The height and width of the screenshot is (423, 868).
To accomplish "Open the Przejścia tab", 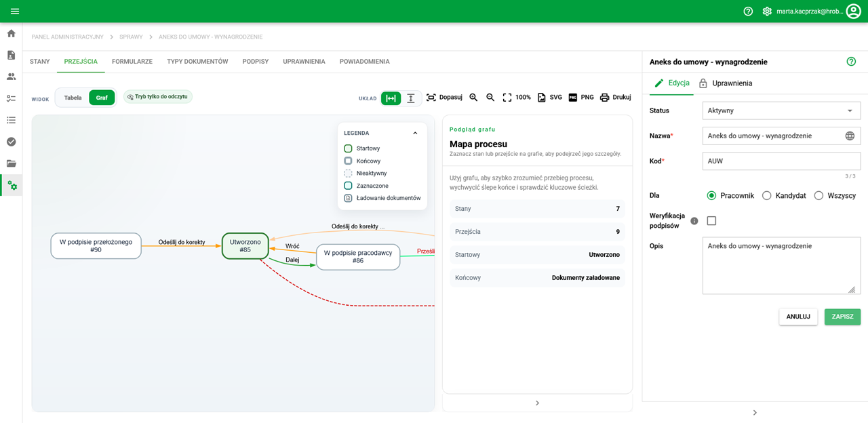I will 81,62.
